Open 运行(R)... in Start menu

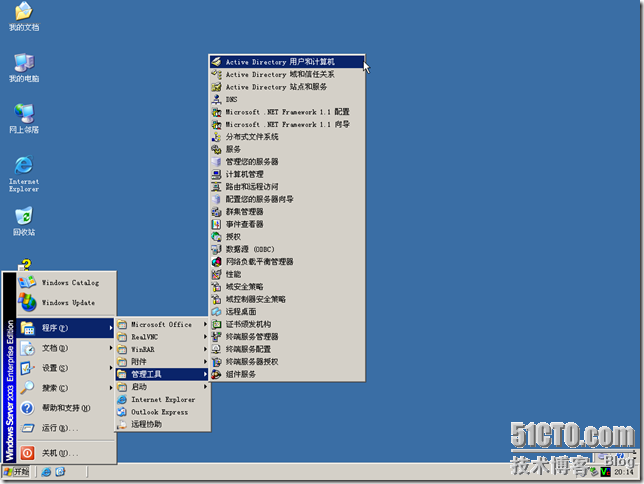[x=65, y=428]
